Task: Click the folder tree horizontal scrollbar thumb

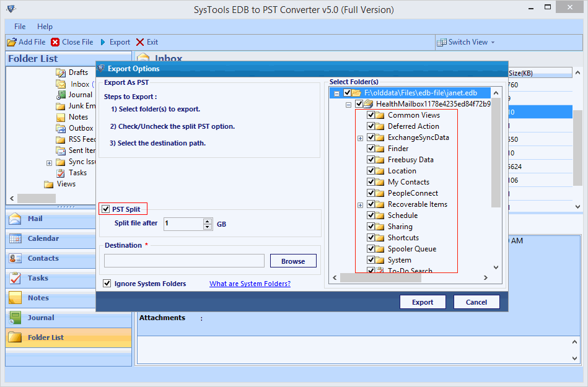Action: click(380, 277)
